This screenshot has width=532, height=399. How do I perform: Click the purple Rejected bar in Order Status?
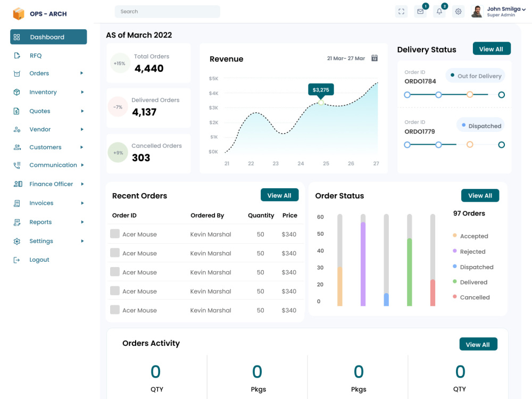(363, 264)
